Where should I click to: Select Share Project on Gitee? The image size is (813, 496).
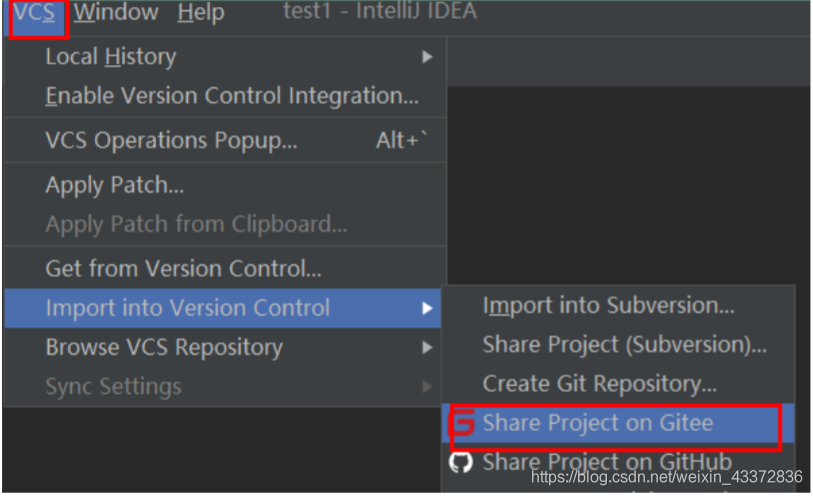(x=597, y=423)
